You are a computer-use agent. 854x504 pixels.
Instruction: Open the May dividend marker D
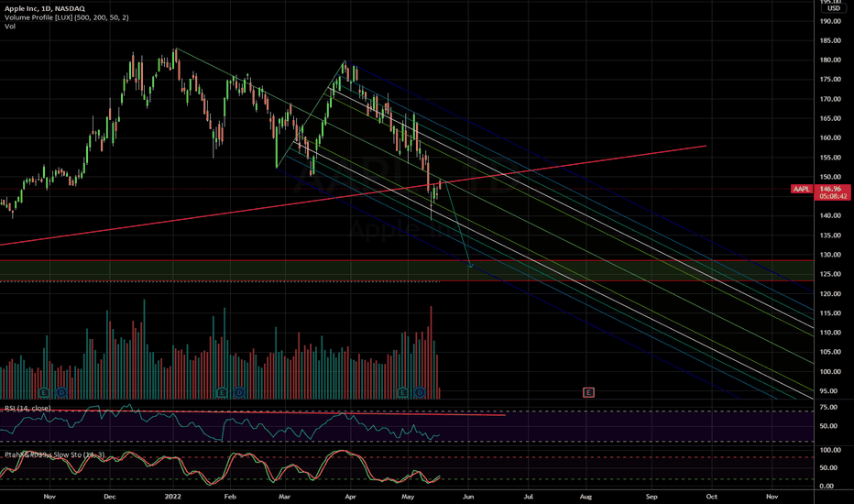420,392
